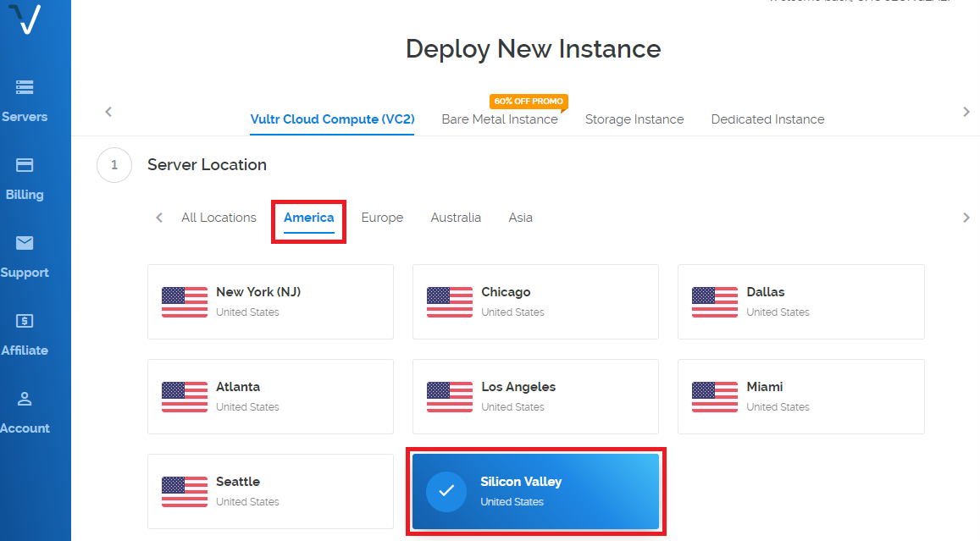This screenshot has width=980, height=541.
Task: Click the Vultr logo icon
Action: click(25, 18)
